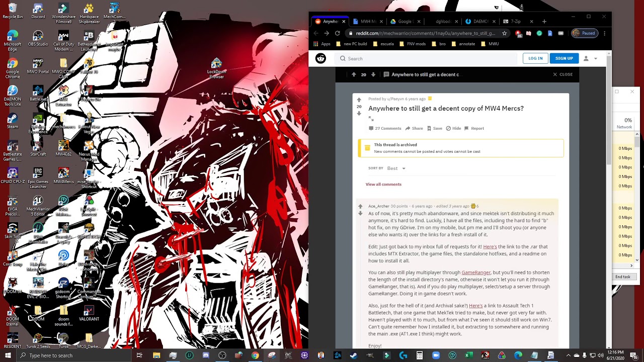Open Hardspace Shipbreaker desktop shortcut
Image resolution: width=644 pixels, height=362 pixels.
[89, 14]
